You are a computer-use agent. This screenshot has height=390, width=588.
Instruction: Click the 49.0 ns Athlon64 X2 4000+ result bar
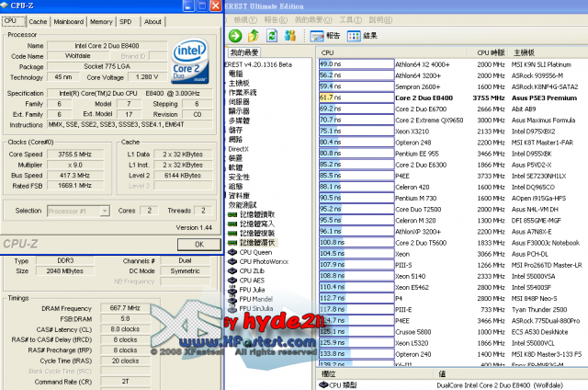[356, 64]
